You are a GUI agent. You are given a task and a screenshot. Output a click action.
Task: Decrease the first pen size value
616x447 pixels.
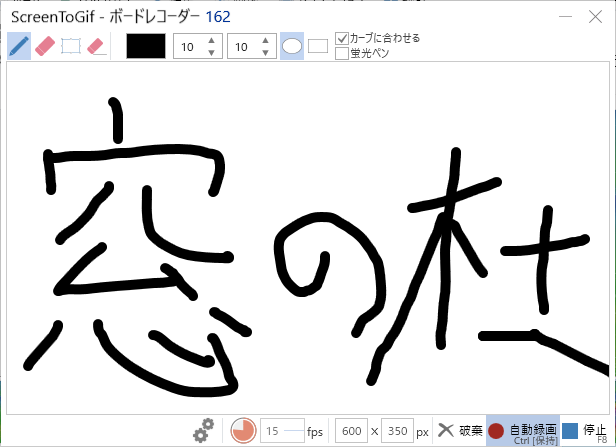[x=211, y=52]
